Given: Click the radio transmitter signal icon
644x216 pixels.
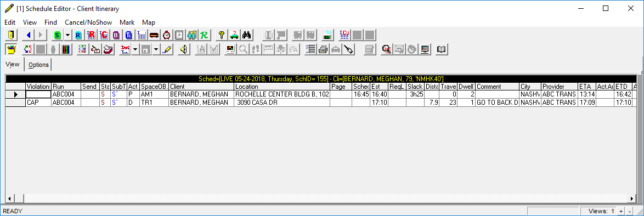Looking at the screenshot, I should tap(327, 35).
